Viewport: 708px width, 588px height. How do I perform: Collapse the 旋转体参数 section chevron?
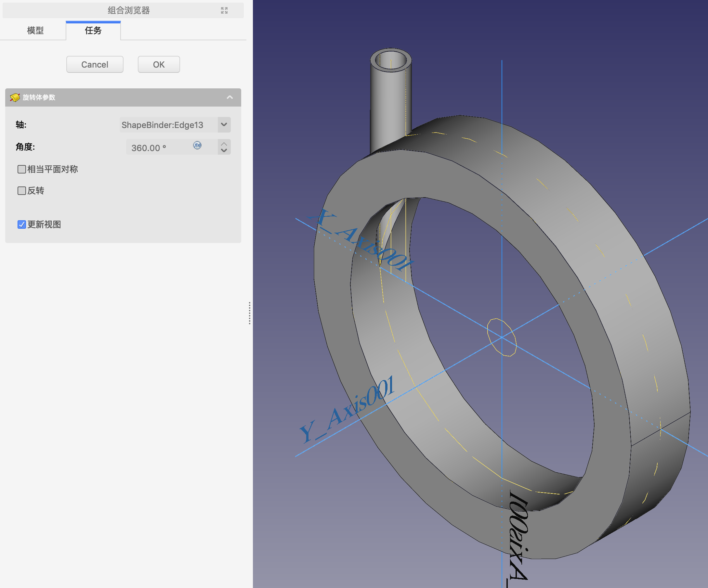[229, 97]
